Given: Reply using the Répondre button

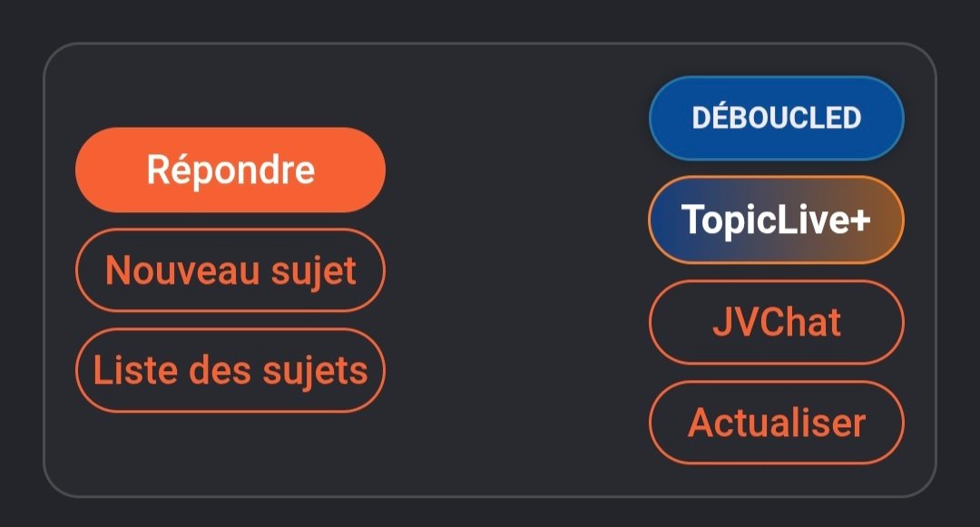Looking at the screenshot, I should tap(230, 171).
